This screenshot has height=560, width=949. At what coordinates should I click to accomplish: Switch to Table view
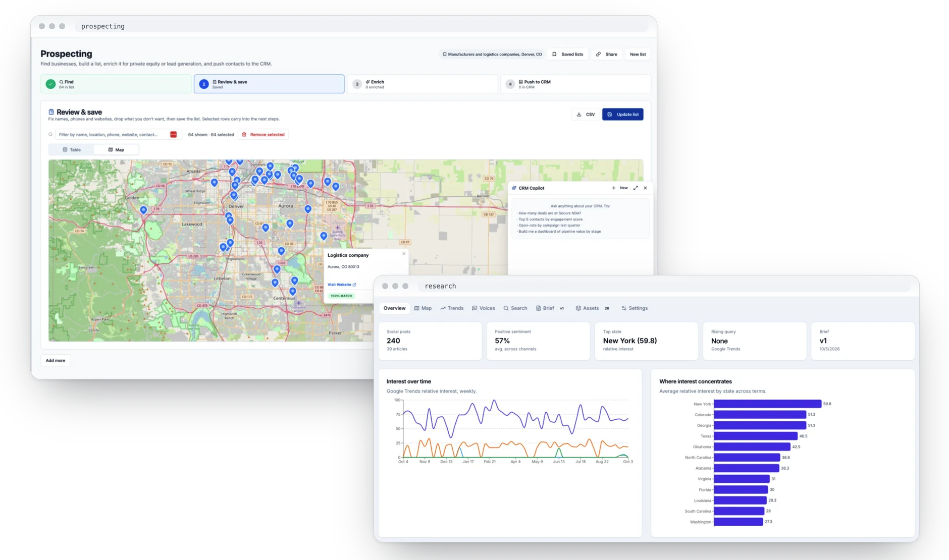[72, 150]
